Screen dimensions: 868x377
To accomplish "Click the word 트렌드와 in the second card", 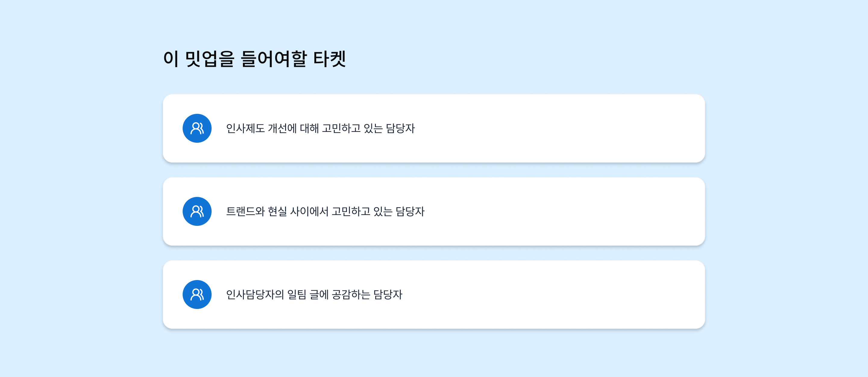I will pyautogui.click(x=245, y=211).
